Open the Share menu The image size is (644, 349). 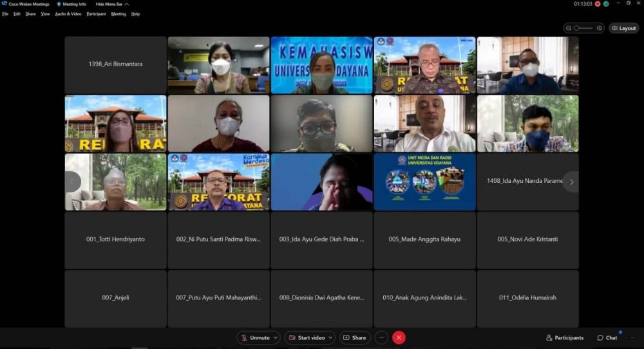(x=30, y=14)
